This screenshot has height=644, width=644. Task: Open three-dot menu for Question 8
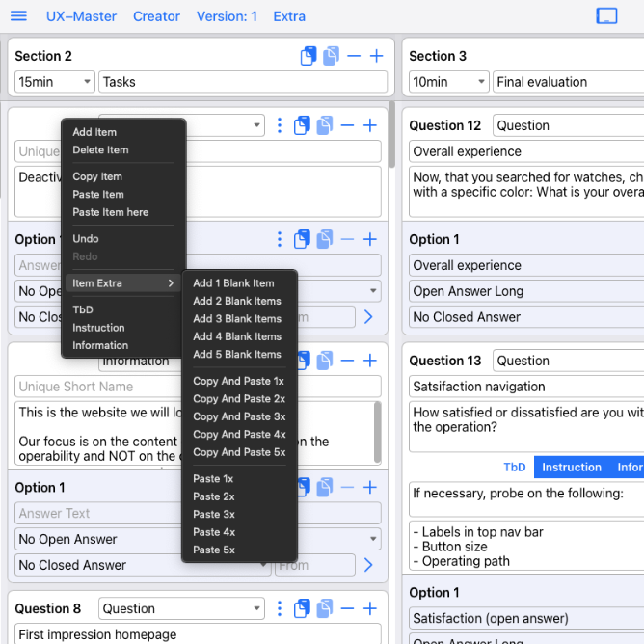click(280, 608)
